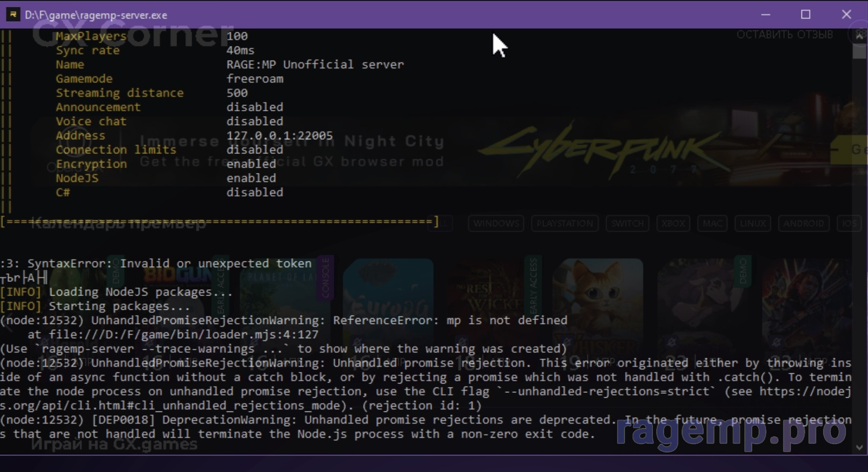Image resolution: width=868 pixels, height=472 pixels.
Task: Click the console scrollbar up arrow
Action: 859,36
